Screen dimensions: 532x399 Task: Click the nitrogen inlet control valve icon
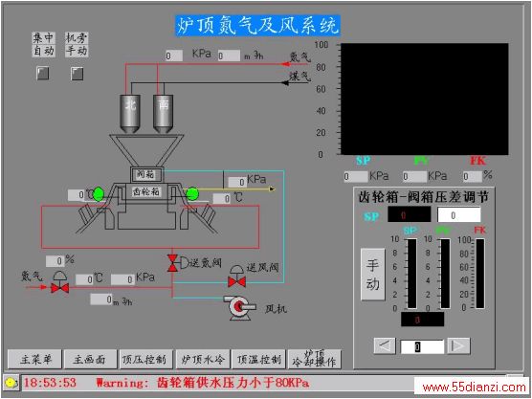point(59,288)
